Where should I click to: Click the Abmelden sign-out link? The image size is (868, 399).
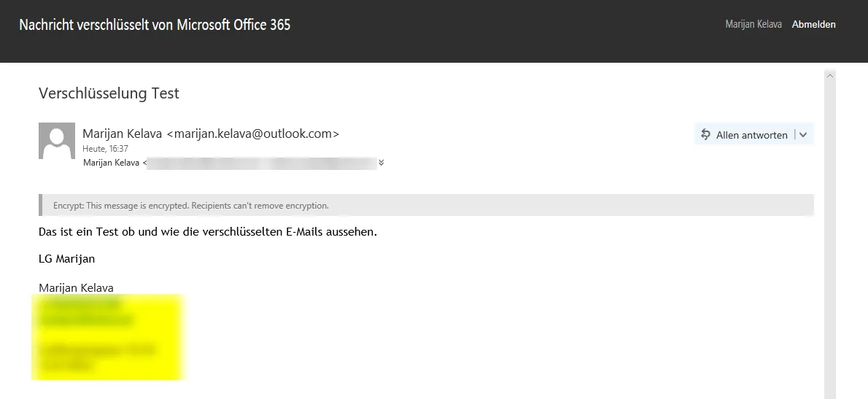pyautogui.click(x=813, y=24)
